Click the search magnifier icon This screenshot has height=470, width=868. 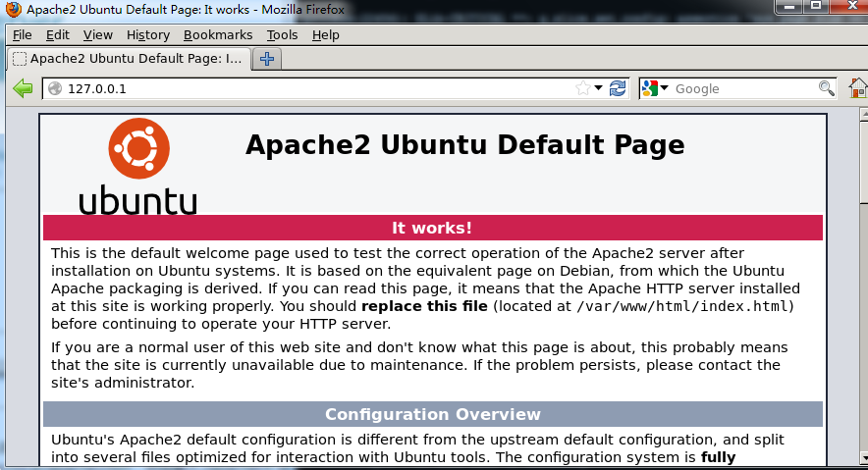[x=826, y=88]
